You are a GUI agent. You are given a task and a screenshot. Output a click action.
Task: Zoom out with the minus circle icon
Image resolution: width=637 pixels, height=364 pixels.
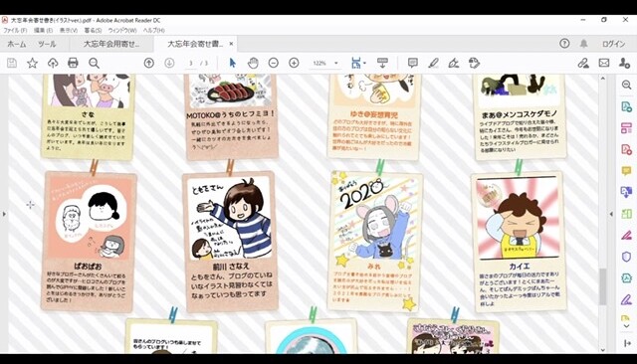(274, 63)
